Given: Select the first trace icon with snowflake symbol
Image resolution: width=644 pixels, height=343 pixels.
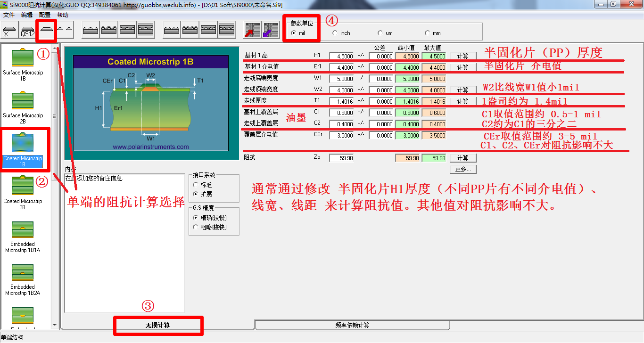Looking at the screenshot, I should pos(9,30).
